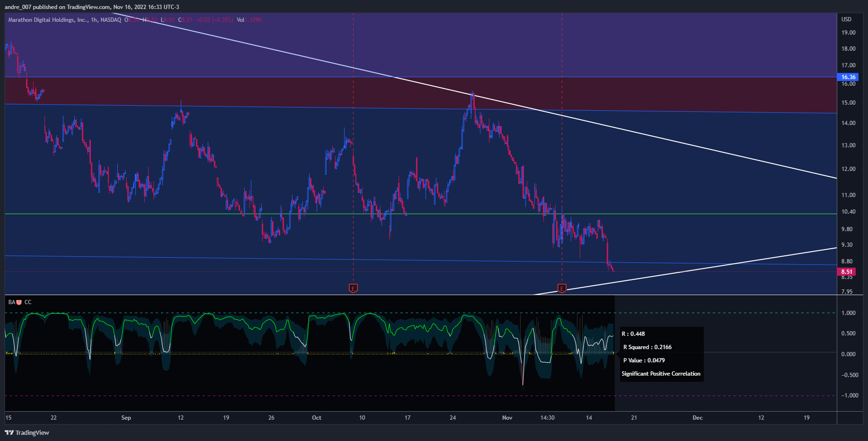The width and height of the screenshot is (868, 441).
Task: Click the TradingView logo at bottom left
Action: pyautogui.click(x=27, y=432)
